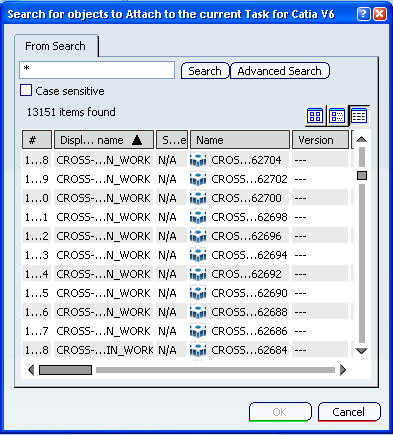Click object icon for CROS...62692
This screenshot has height=435, width=393.
(x=198, y=274)
